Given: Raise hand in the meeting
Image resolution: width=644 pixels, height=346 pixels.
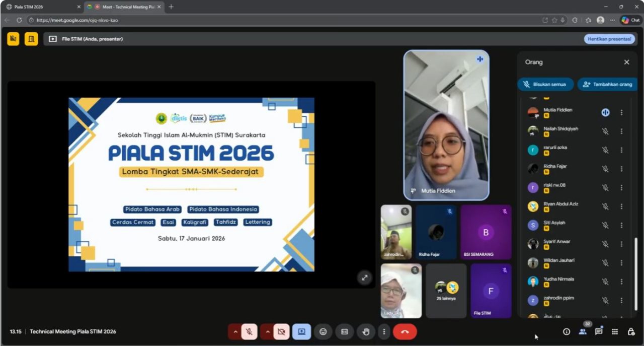Looking at the screenshot, I should click(x=366, y=332).
